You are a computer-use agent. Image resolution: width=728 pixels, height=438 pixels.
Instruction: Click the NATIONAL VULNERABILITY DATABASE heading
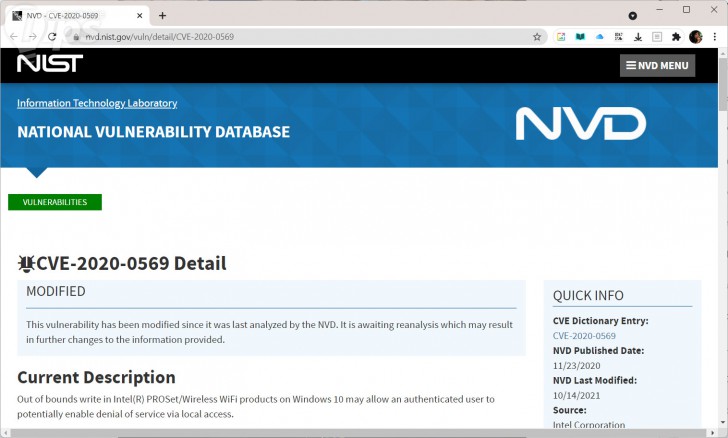click(x=154, y=132)
